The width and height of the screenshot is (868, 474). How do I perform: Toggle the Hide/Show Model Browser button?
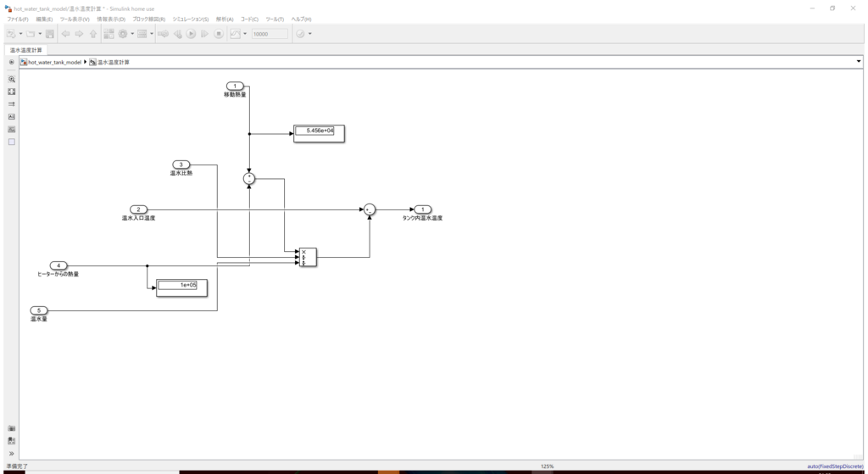11,62
